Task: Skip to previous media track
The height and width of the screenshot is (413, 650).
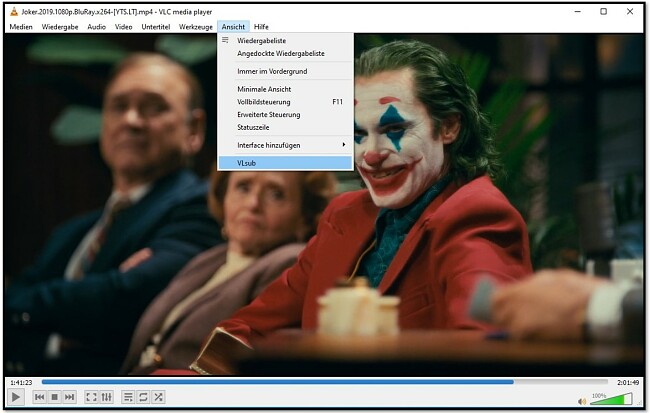Action: (40, 397)
